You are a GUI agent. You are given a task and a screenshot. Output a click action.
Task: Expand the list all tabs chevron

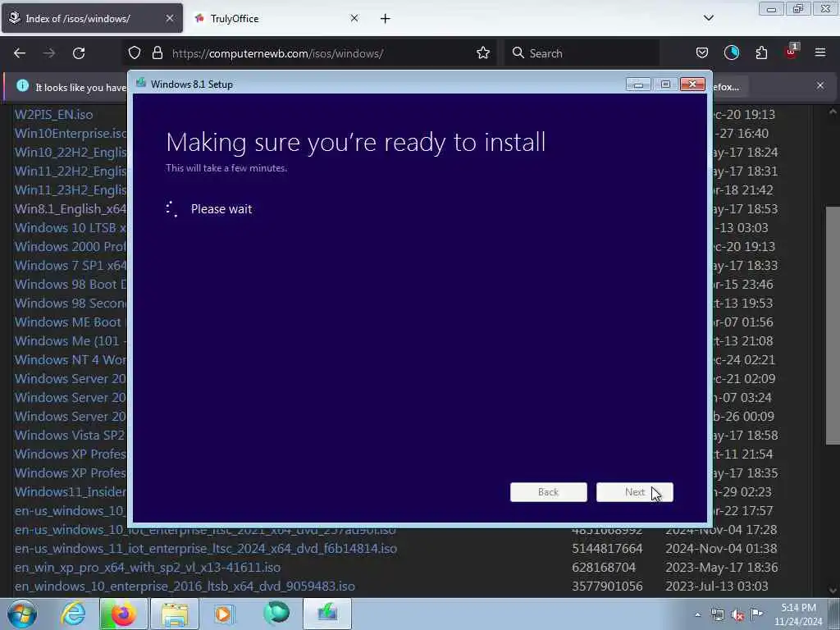708,18
